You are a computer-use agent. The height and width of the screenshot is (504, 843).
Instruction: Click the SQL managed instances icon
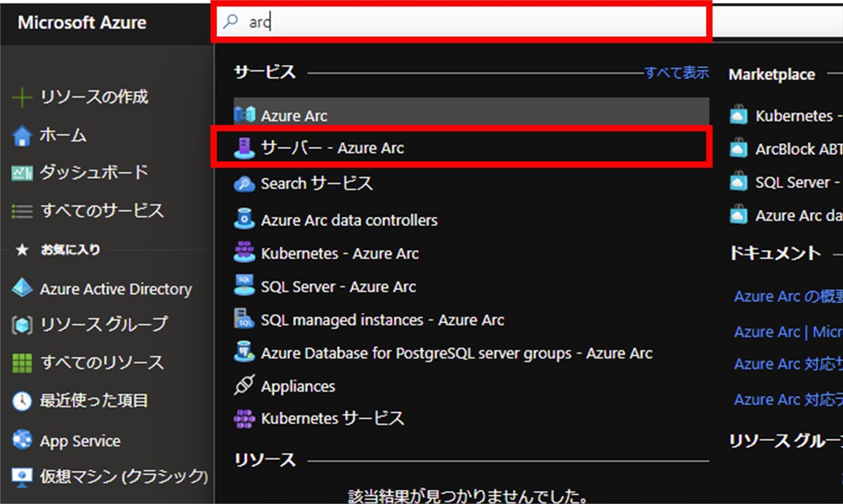244,319
